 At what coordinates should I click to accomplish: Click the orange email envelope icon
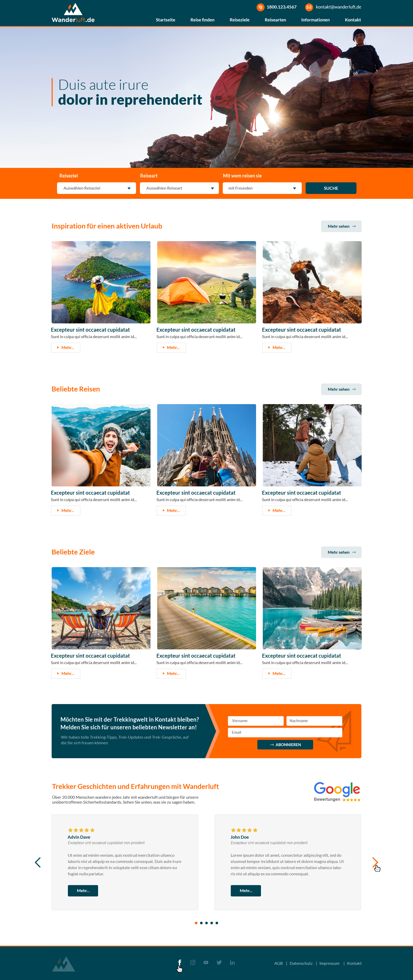[309, 7]
